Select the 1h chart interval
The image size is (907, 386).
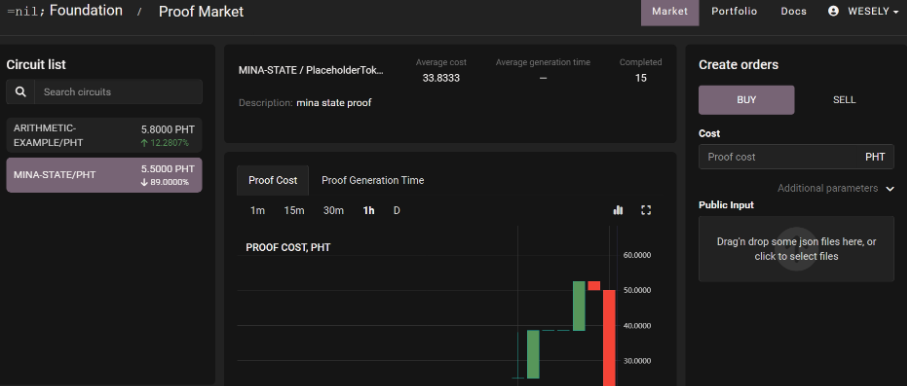(x=368, y=211)
